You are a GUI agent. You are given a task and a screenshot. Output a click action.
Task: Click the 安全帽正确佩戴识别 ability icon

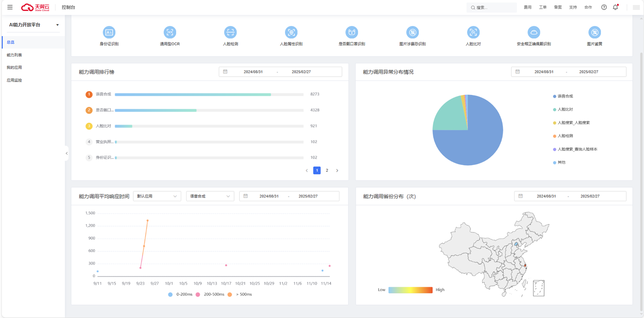pyautogui.click(x=534, y=32)
